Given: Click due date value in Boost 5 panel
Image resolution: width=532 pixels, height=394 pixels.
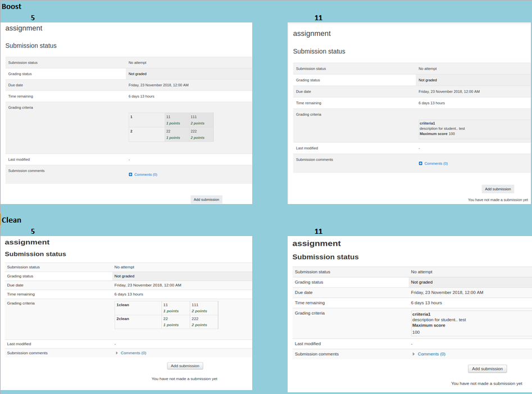Looking at the screenshot, I should (158, 85).
